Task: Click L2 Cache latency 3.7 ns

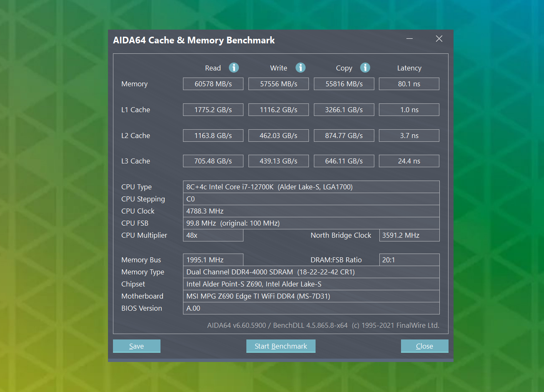Action: [409, 136]
